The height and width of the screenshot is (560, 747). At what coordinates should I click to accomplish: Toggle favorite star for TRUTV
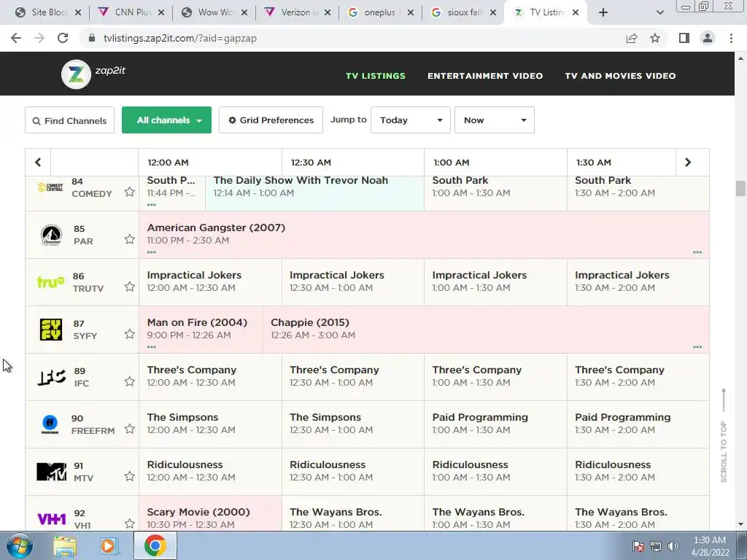coord(130,287)
